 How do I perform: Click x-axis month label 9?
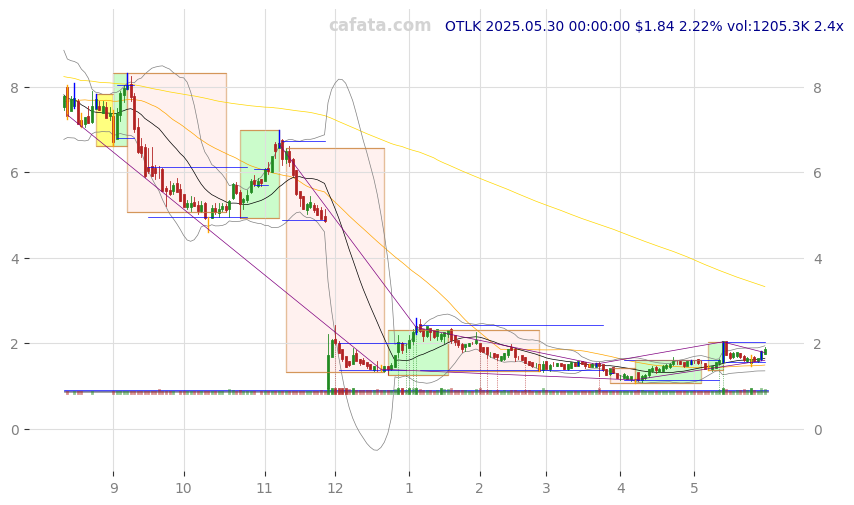114,488
